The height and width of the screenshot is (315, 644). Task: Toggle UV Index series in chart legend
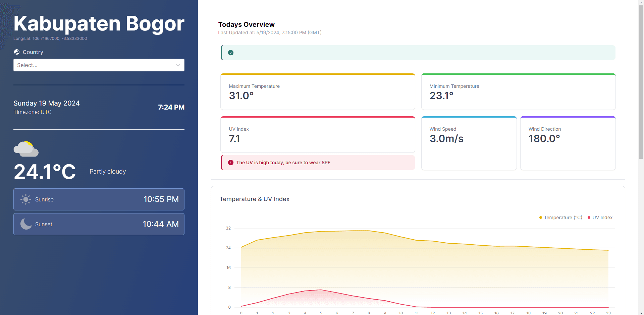(x=600, y=217)
